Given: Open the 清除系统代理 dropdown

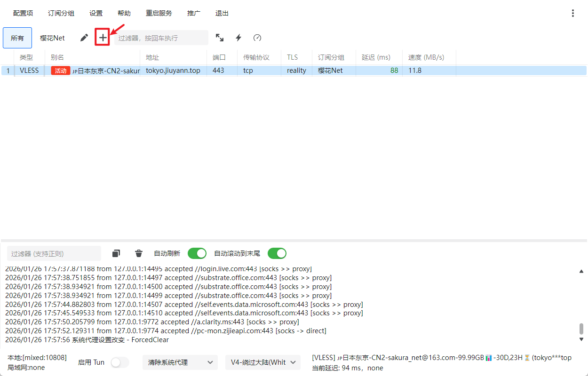Looking at the screenshot, I should (x=180, y=362).
